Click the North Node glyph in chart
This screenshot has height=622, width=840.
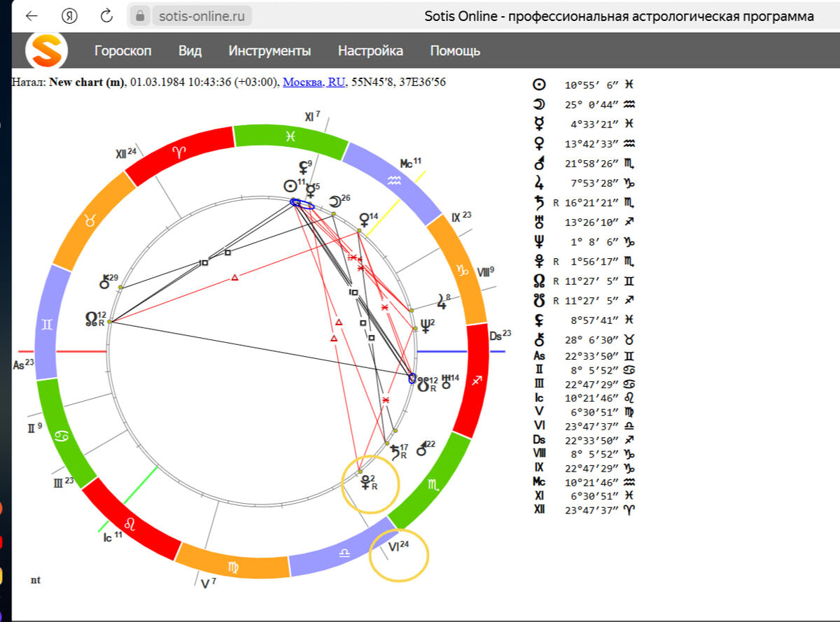click(x=91, y=319)
